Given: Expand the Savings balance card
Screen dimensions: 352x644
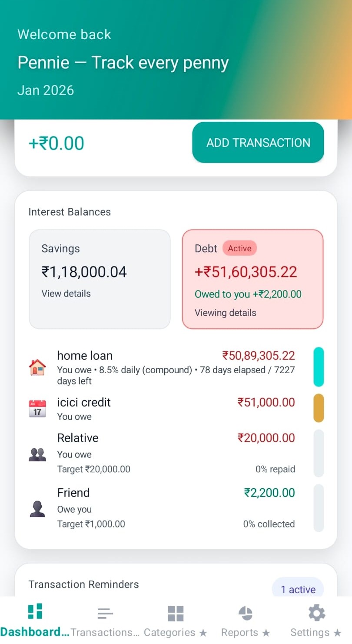Looking at the screenshot, I should 100,279.
